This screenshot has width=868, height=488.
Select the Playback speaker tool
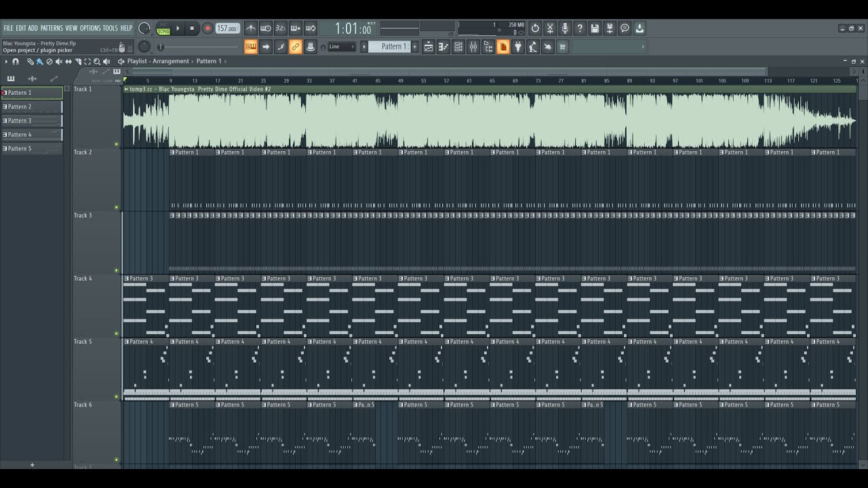106,62
